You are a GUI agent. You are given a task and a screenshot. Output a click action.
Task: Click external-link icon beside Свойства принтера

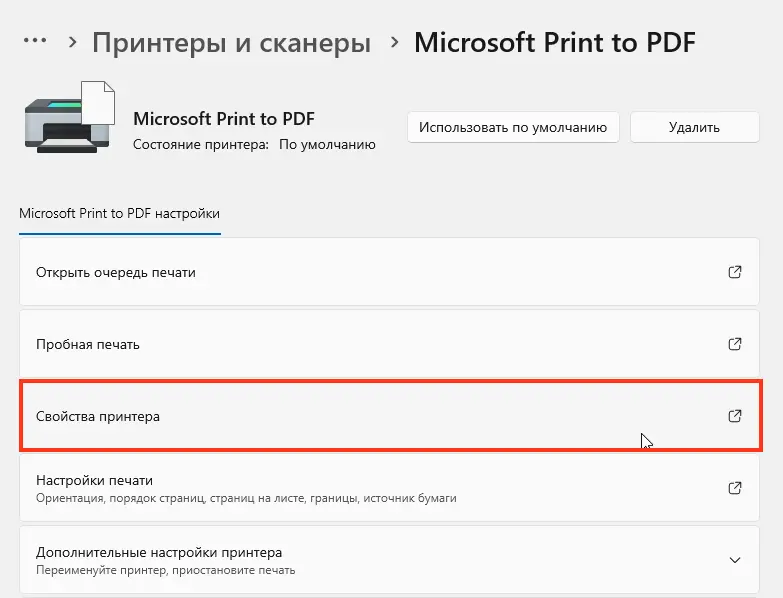tap(735, 416)
